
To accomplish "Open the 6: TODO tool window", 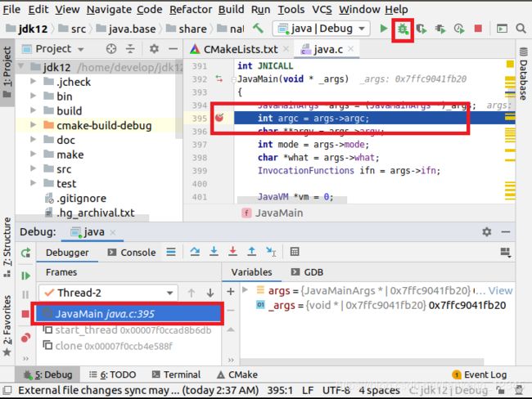I will pos(113,374).
